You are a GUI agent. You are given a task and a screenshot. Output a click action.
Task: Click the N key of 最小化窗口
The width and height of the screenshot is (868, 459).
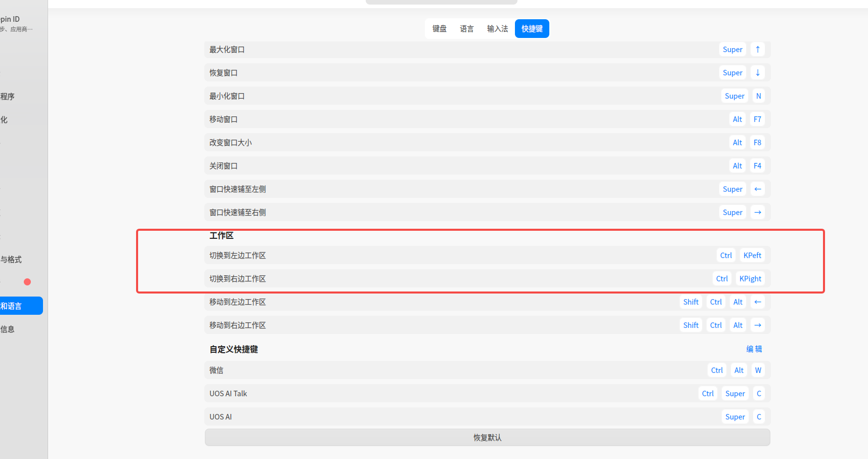pyautogui.click(x=759, y=96)
